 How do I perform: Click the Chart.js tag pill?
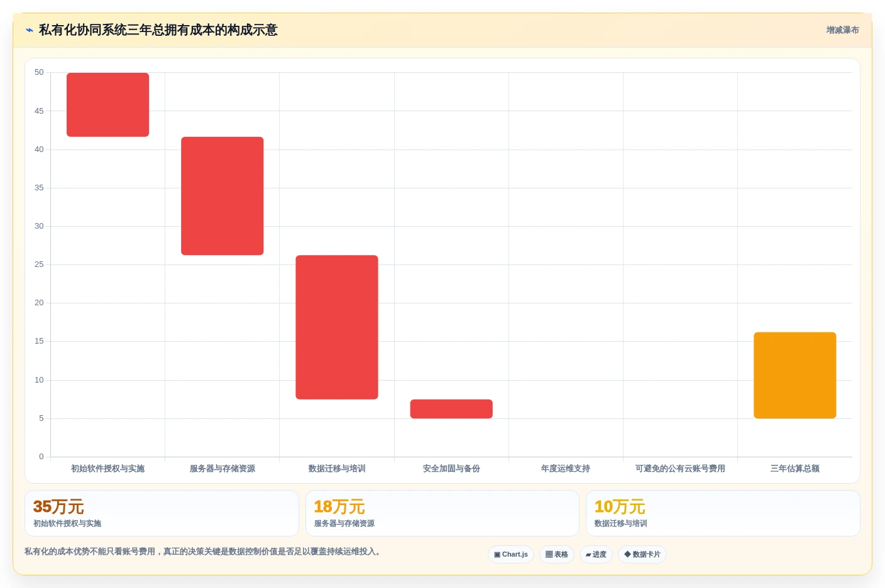(511, 554)
